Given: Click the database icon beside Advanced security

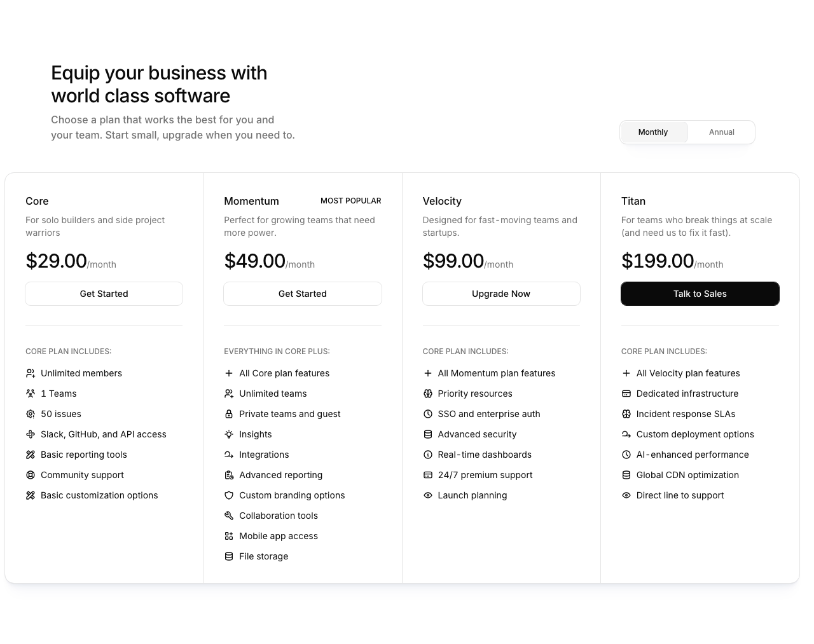Looking at the screenshot, I should [427, 434].
